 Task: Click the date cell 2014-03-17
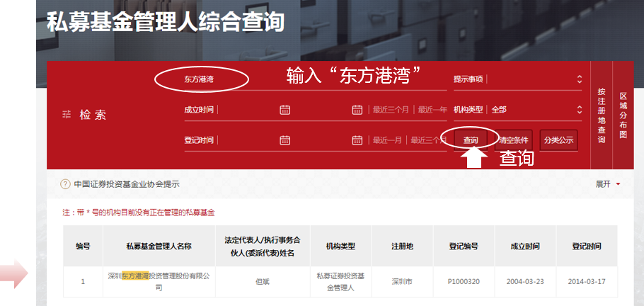[587, 282]
